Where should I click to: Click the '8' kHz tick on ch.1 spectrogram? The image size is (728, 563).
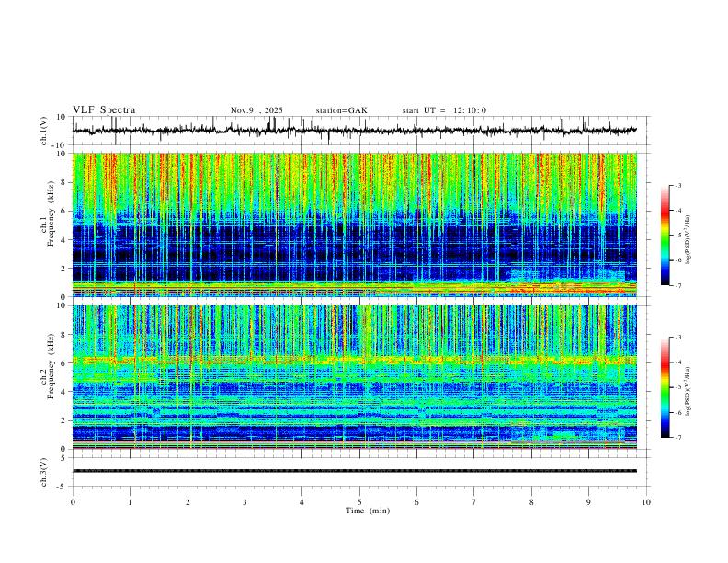pyautogui.click(x=64, y=182)
